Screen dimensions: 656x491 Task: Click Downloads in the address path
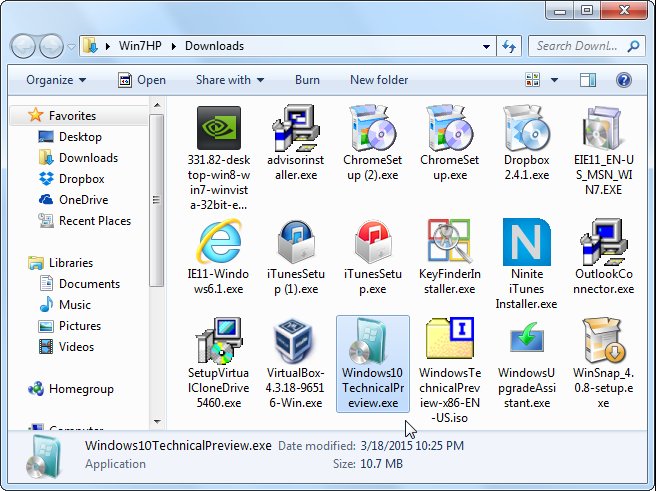tap(214, 46)
